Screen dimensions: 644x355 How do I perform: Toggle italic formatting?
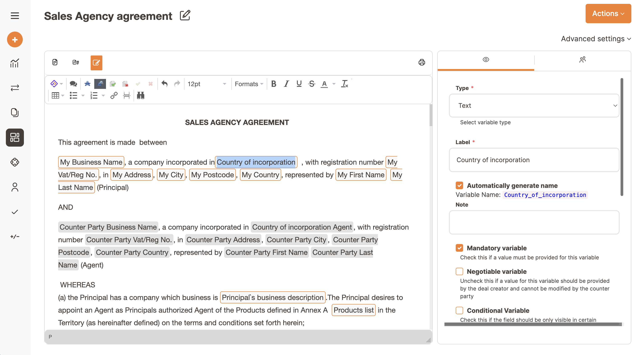click(287, 84)
